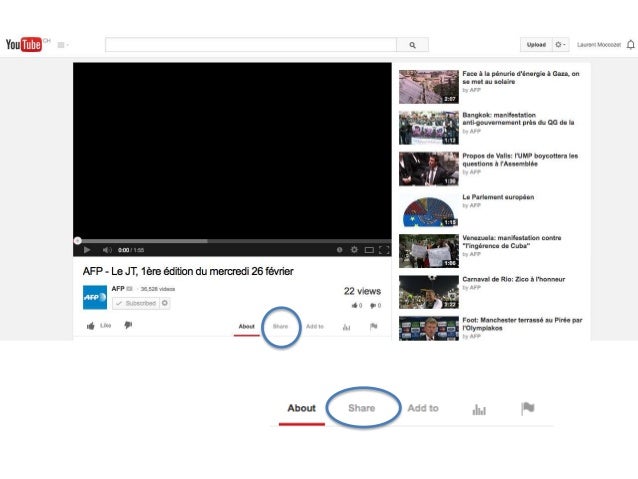This screenshot has height=479, width=638.
Task: Click the black video player area
Action: [232, 151]
